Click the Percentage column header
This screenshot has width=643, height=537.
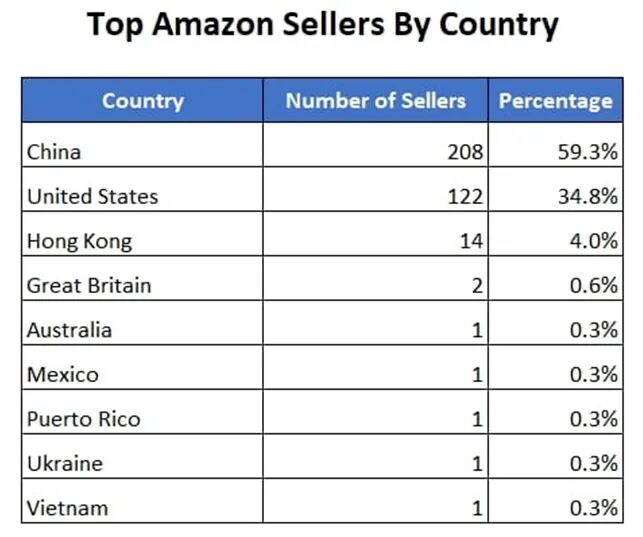[x=556, y=100]
